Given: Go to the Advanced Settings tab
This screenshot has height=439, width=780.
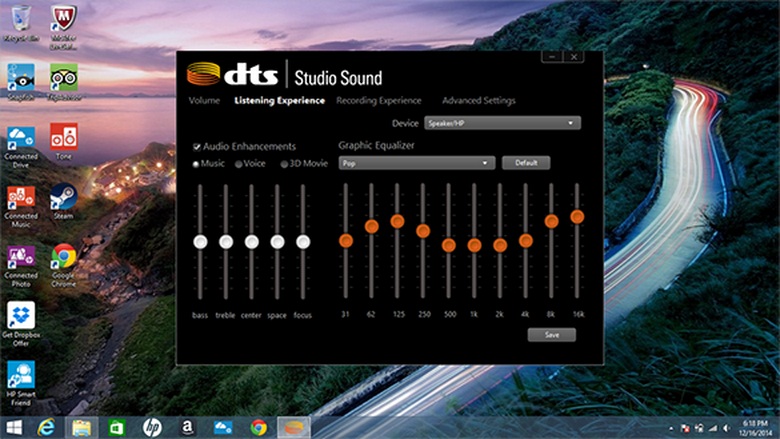Looking at the screenshot, I should point(478,101).
